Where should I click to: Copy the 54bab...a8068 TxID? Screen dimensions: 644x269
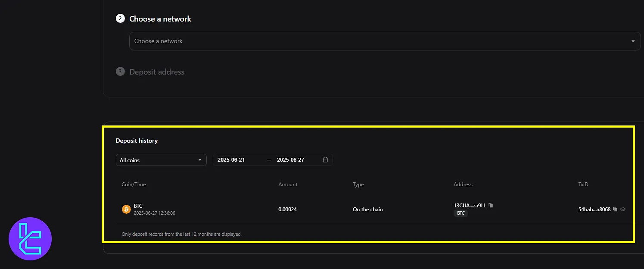click(615, 209)
